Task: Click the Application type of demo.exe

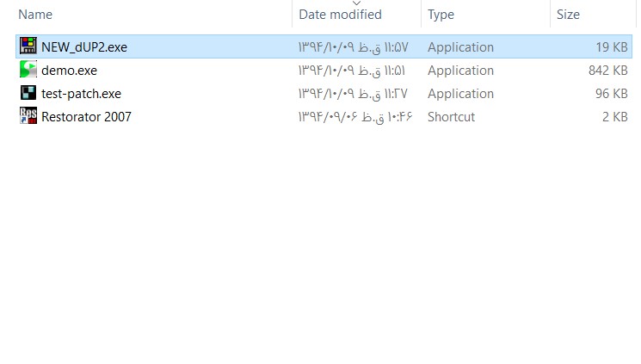Action: pos(460,71)
